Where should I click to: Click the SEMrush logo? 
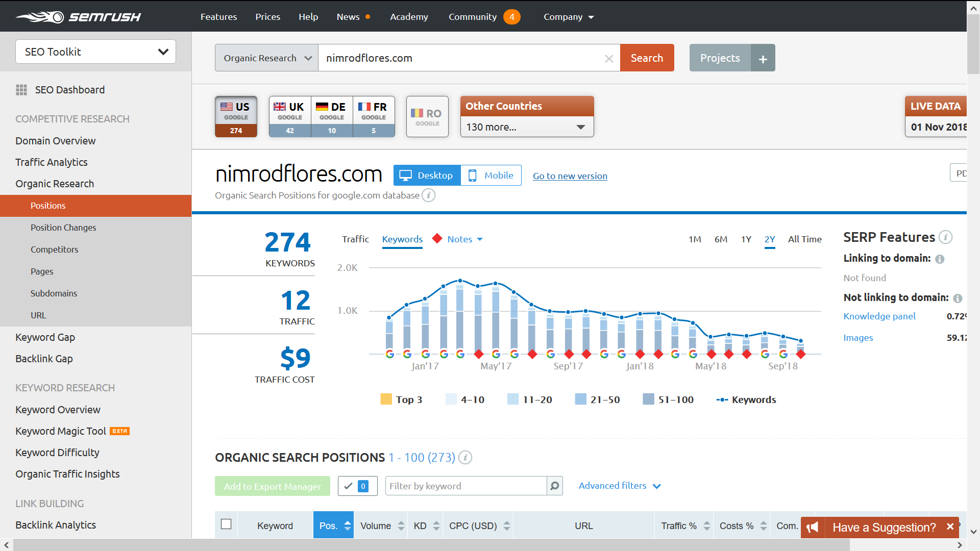click(78, 17)
